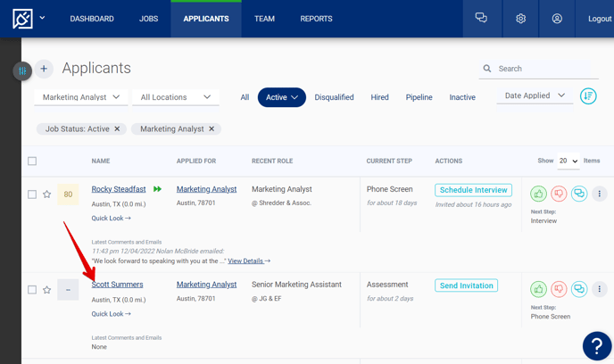Open settings gear icon
This screenshot has height=364, width=614.
[520, 19]
